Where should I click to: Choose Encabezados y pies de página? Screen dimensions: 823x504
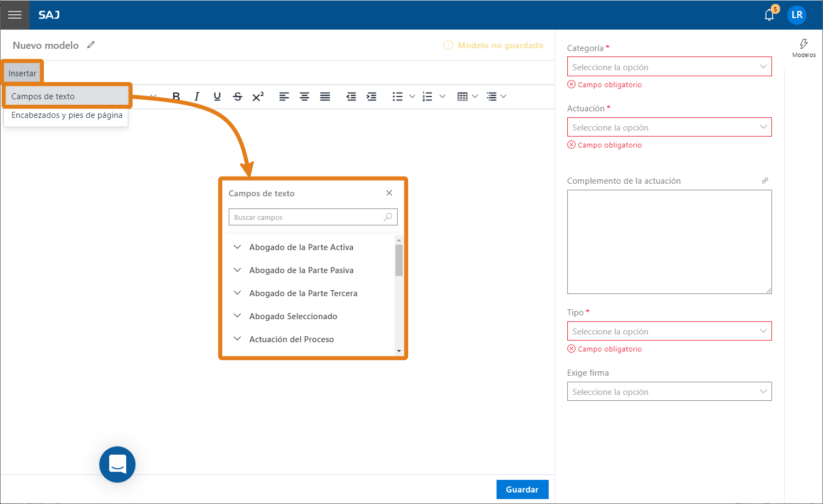pyautogui.click(x=66, y=115)
